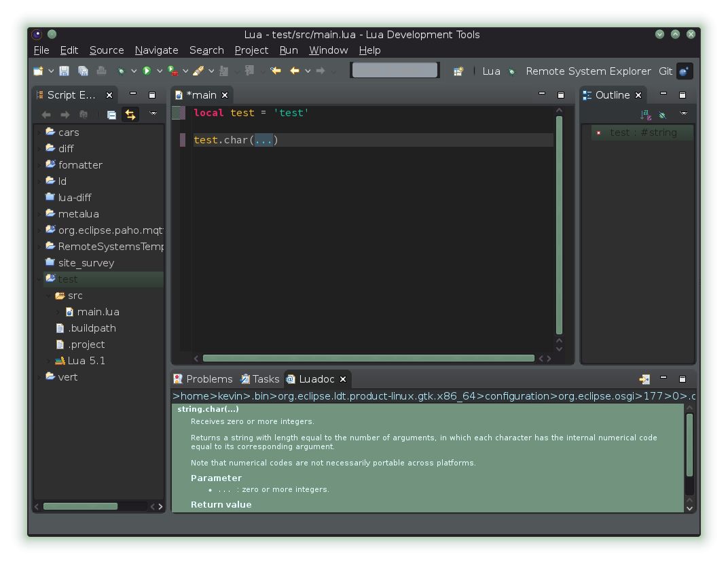Open External Tools dropdown arrow

(x=185, y=71)
